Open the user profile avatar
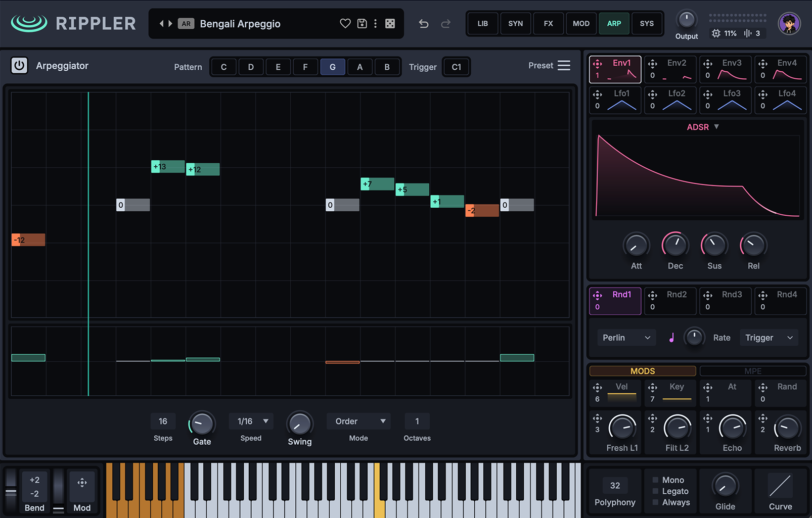 [x=789, y=23]
